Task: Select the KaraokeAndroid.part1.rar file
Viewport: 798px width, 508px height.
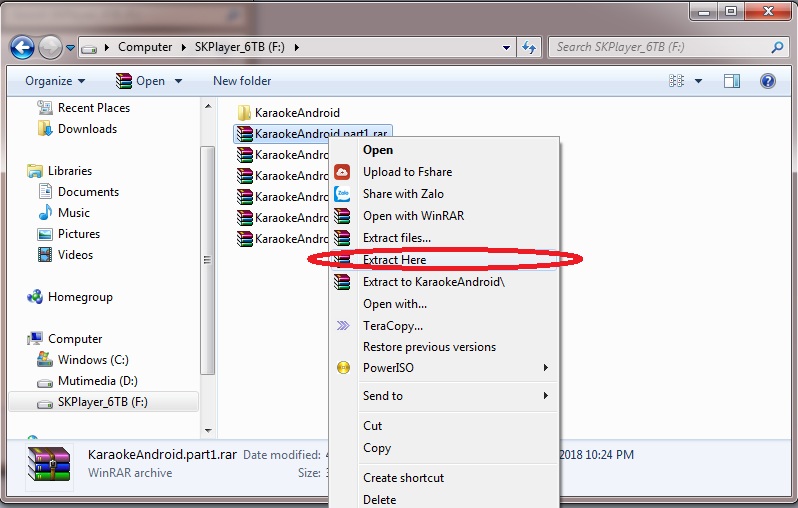Action: (312, 133)
